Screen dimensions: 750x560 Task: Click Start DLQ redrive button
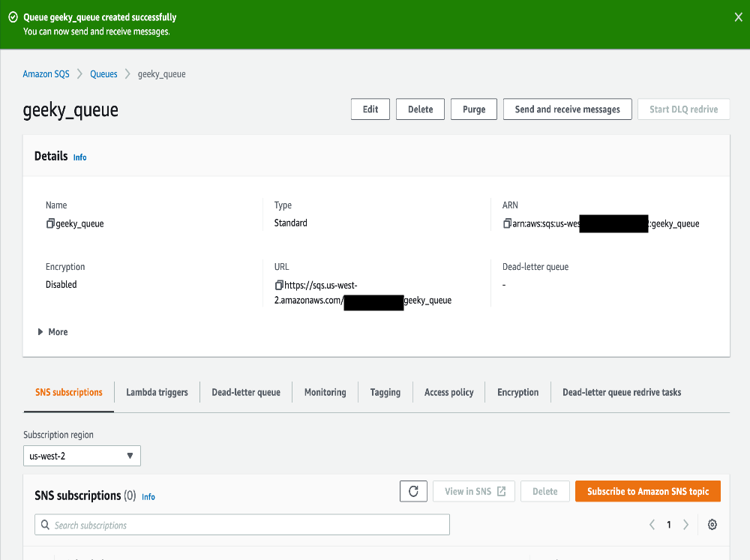(683, 109)
